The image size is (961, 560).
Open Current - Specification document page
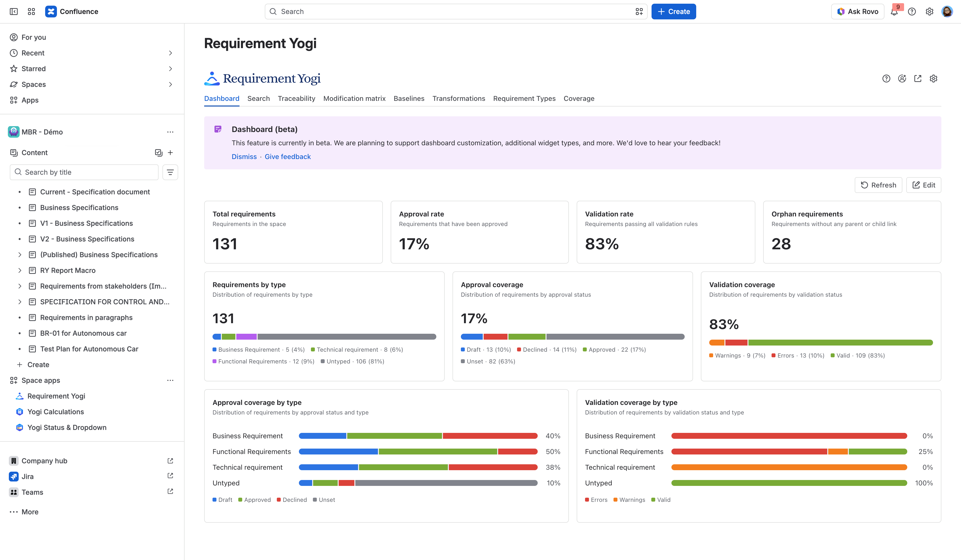click(95, 192)
